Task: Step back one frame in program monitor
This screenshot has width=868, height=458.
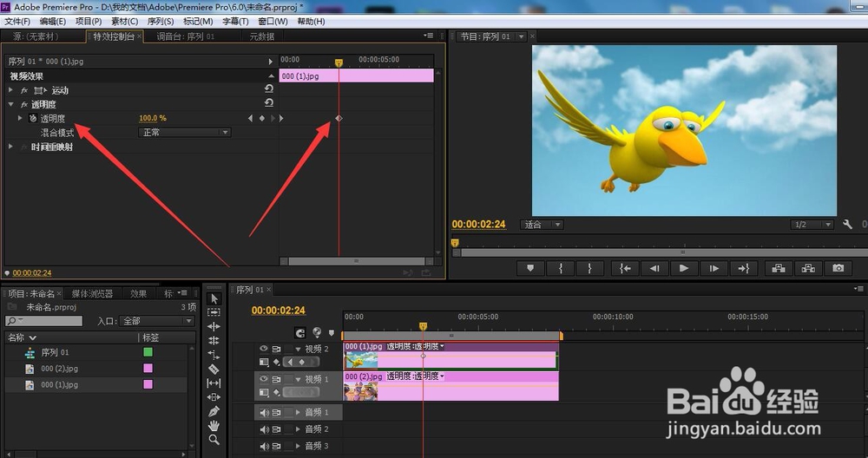Action: pos(654,268)
